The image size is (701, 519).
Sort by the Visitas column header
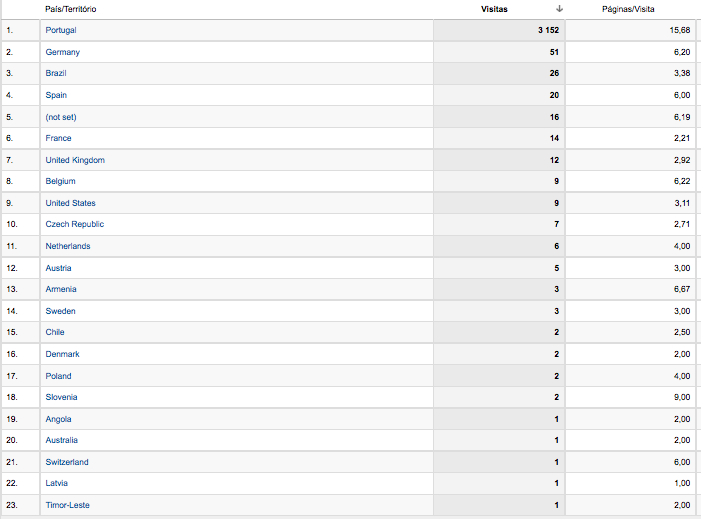click(494, 9)
